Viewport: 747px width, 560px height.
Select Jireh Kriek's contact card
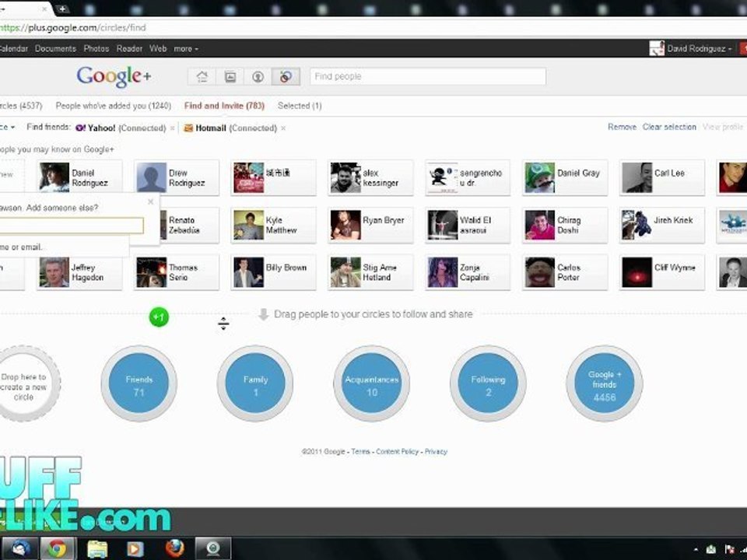[x=661, y=226]
